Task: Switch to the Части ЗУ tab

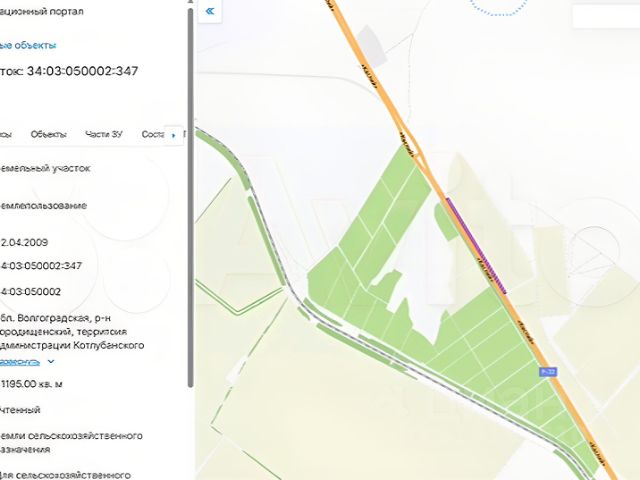Action: point(104,134)
